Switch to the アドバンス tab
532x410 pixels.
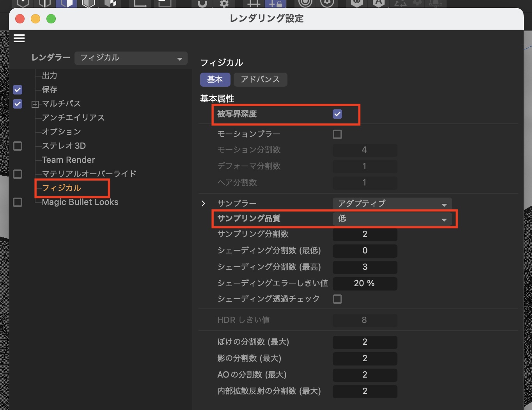(x=260, y=80)
